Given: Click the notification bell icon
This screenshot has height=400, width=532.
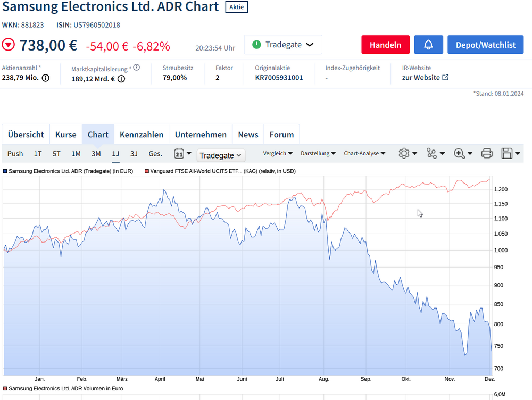Looking at the screenshot, I should point(428,45).
